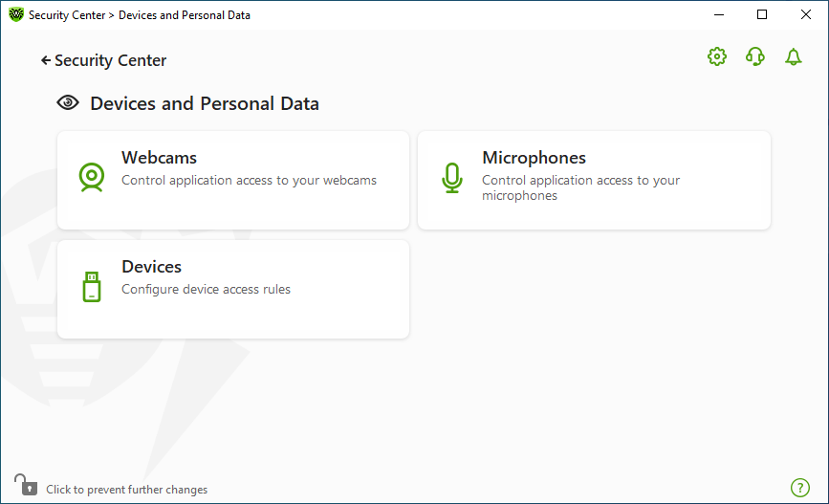The height and width of the screenshot is (504, 829).
Task: Click the Dr.Web spider logo in the title bar
Action: pyautogui.click(x=16, y=14)
